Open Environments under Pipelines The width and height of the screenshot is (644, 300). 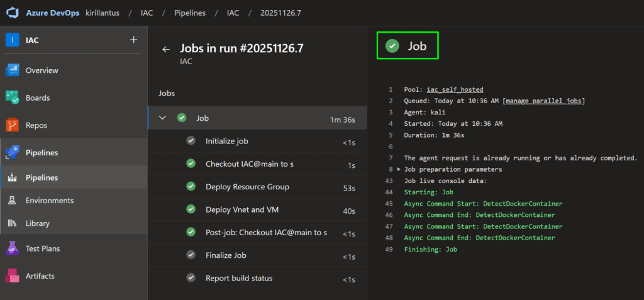coord(49,201)
